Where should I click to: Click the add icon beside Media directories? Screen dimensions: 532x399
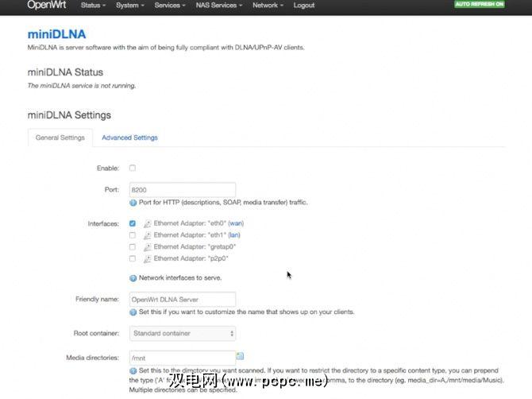pyautogui.click(x=241, y=356)
